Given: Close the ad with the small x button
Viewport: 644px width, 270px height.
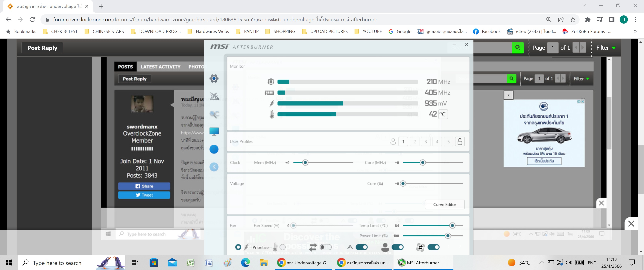Looking at the screenshot, I should [x=508, y=95].
